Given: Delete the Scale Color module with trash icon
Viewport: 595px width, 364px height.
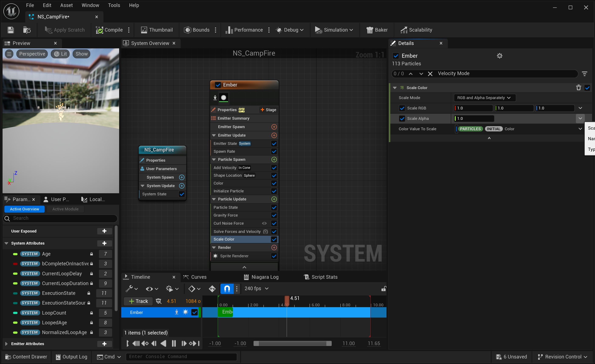Looking at the screenshot, I should click(578, 88).
